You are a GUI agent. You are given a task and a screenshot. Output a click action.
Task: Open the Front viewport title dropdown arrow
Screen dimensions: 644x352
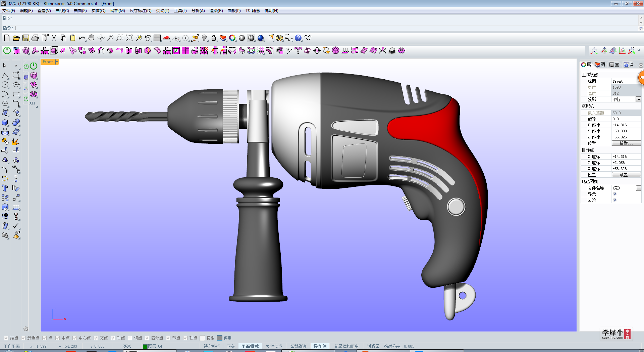[x=57, y=62]
